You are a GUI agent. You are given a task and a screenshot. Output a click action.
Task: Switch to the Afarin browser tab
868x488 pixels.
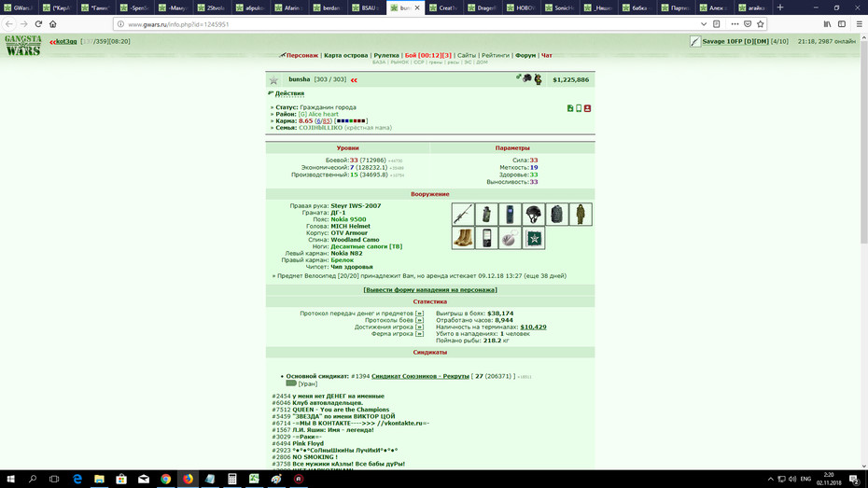pyautogui.click(x=290, y=7)
